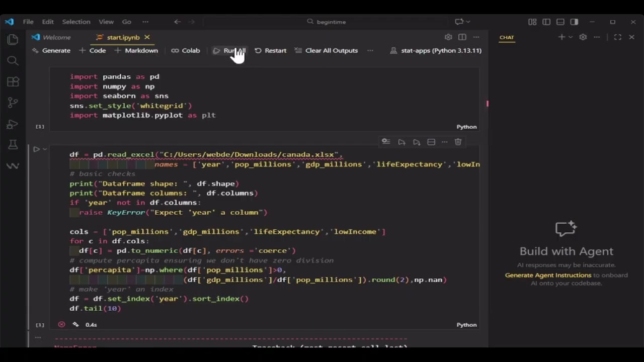Toggle the Secondary Side Bar visibility
Image resolution: width=644 pixels, height=362 pixels.
pyautogui.click(x=574, y=22)
